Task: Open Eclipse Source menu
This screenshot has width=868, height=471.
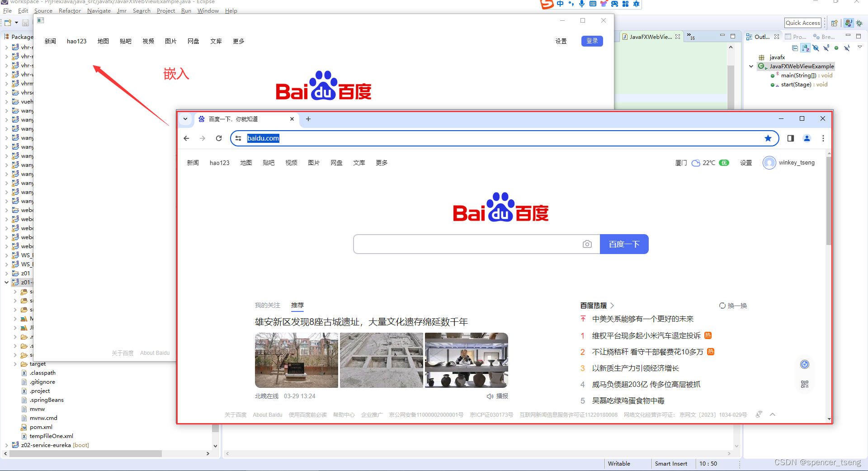Action: [x=43, y=11]
